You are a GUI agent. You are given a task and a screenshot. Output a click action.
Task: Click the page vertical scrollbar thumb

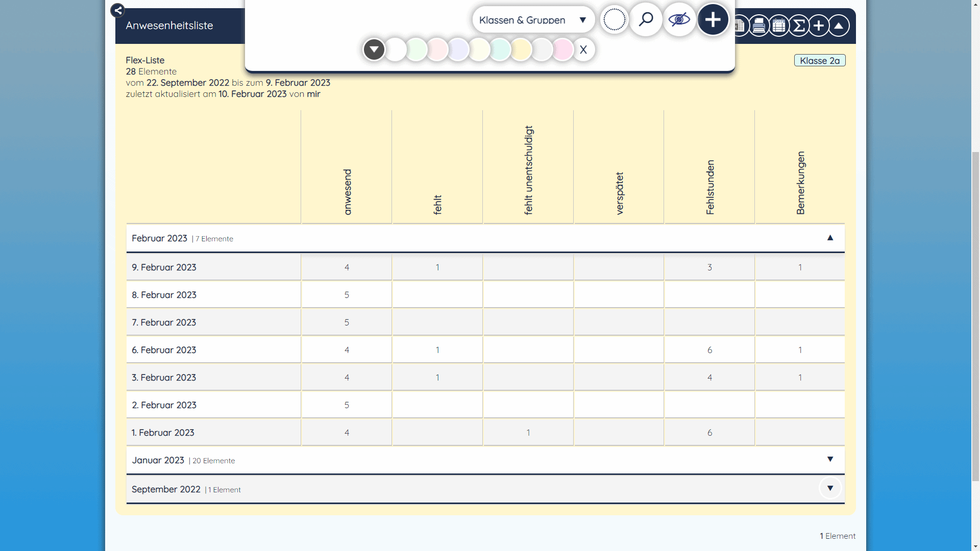(975, 316)
